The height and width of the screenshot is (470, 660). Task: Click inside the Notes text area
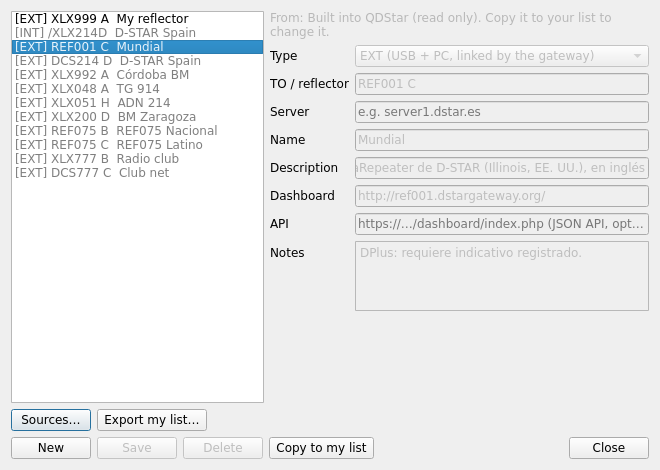point(502,276)
